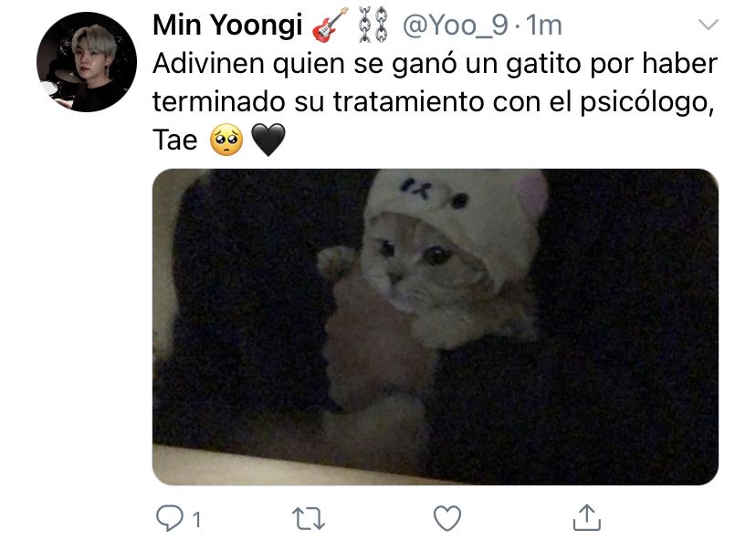Open the @Yoo_9 handle profile

point(455,25)
